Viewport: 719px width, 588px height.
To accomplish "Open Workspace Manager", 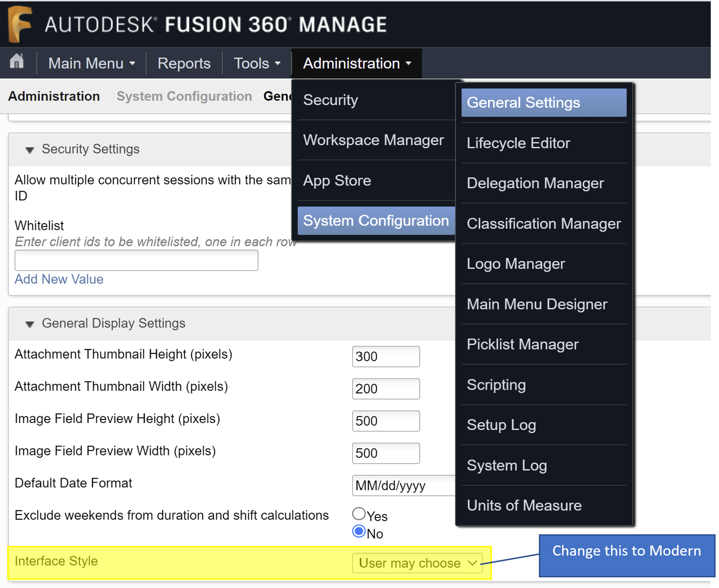I will (x=373, y=140).
